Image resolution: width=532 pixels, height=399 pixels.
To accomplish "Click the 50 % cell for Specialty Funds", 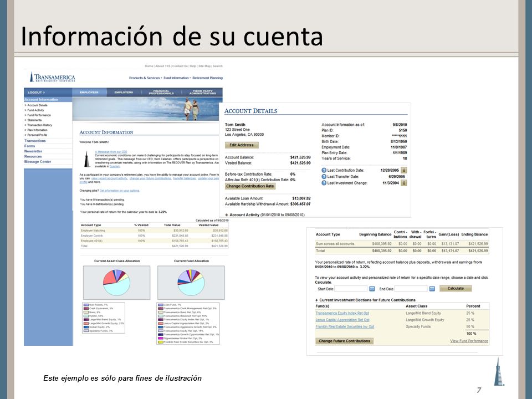I will (470, 326).
